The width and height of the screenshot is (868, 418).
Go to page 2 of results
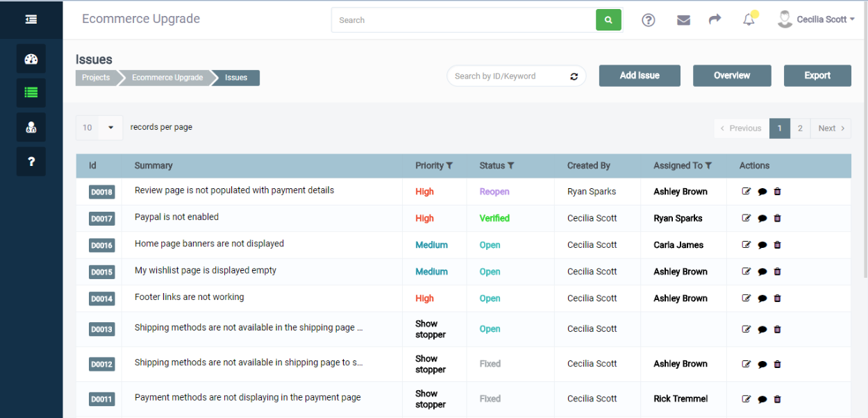tap(800, 128)
